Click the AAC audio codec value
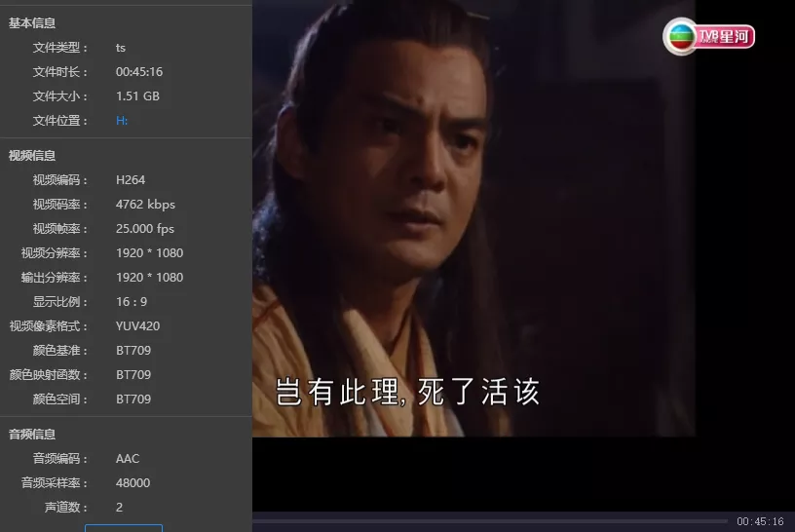The image size is (795, 532). tap(128, 459)
